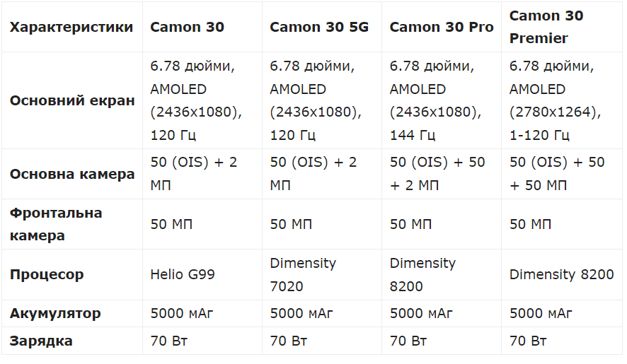Screen dimensions: 627x364
Task: Select the Camon 30 Premier column header
Action: [x=546, y=27]
